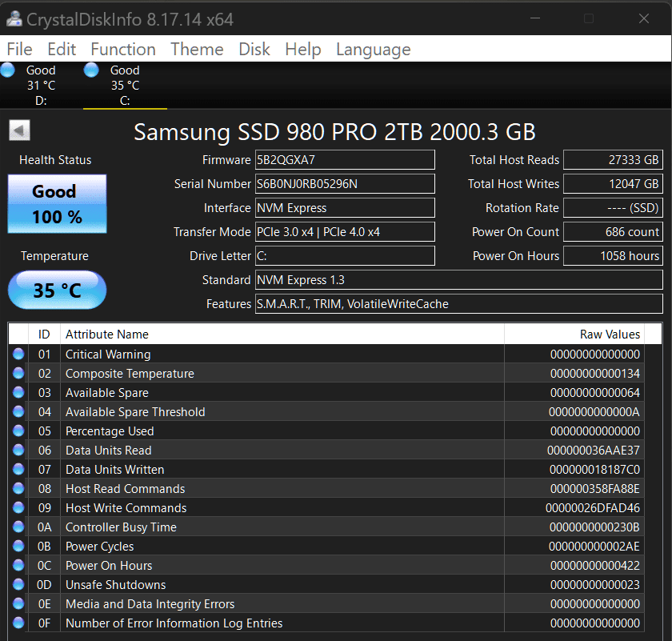This screenshot has height=641, width=672.
Task: Switch to the C: drive tab at 35 °C
Action: coord(125,86)
